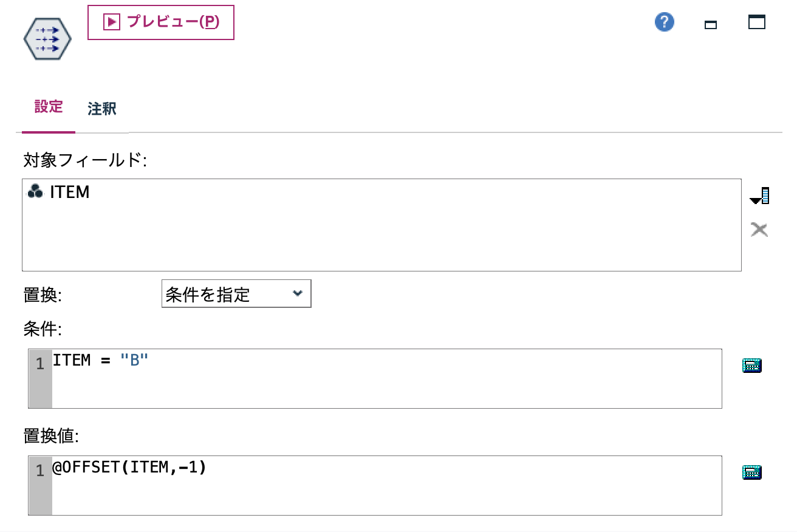Expand the replacement mode selection list
The width and height of the screenshot is (797, 532).
point(236,293)
